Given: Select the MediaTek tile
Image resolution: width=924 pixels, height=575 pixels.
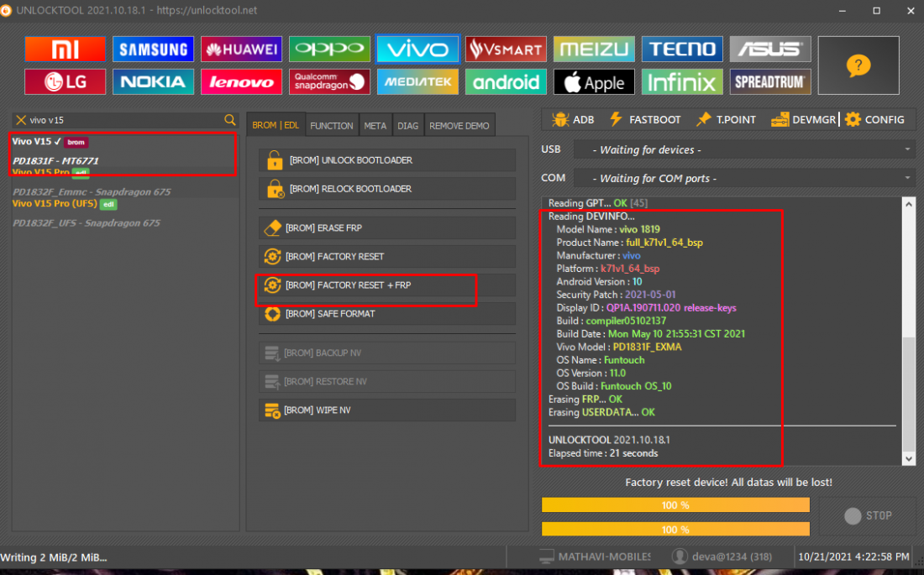Looking at the screenshot, I should pyautogui.click(x=417, y=82).
